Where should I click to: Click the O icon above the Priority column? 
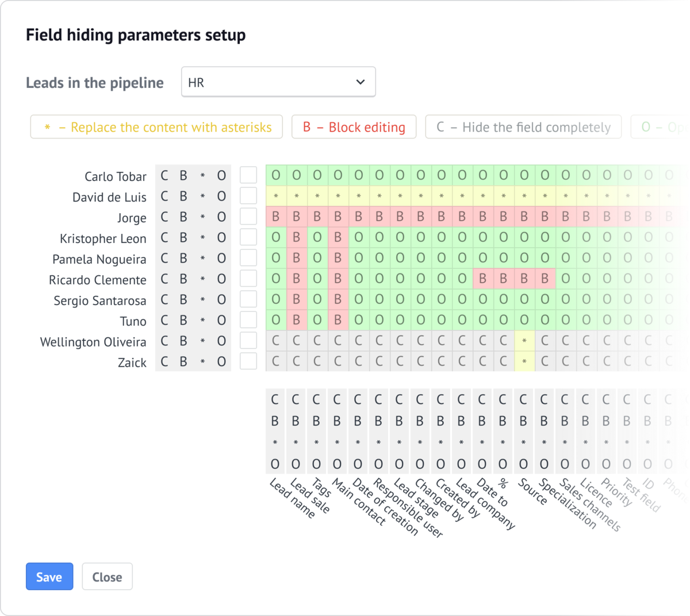pyautogui.click(x=606, y=464)
